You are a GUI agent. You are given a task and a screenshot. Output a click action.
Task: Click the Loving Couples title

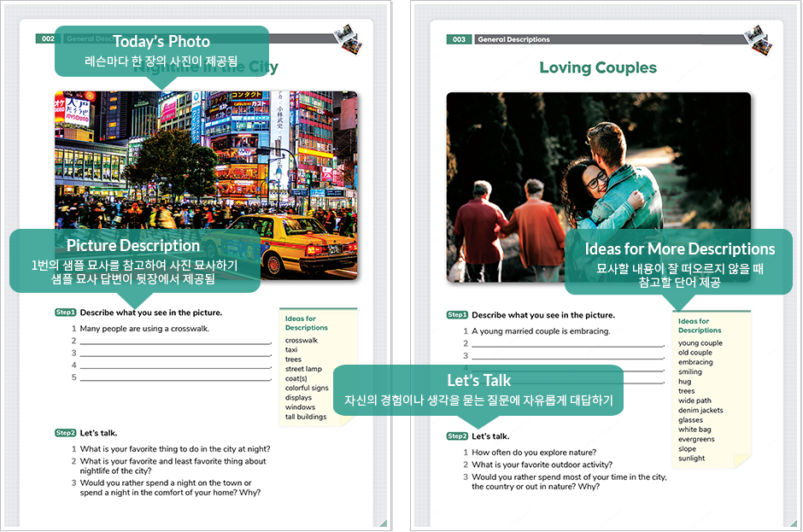[x=598, y=67]
